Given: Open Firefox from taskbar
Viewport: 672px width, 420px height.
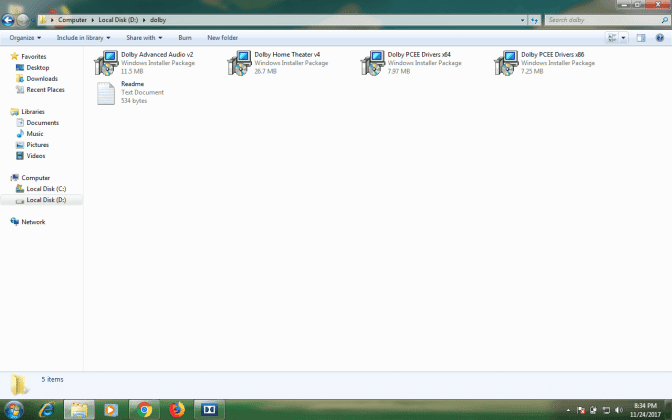Looking at the screenshot, I should (177, 410).
